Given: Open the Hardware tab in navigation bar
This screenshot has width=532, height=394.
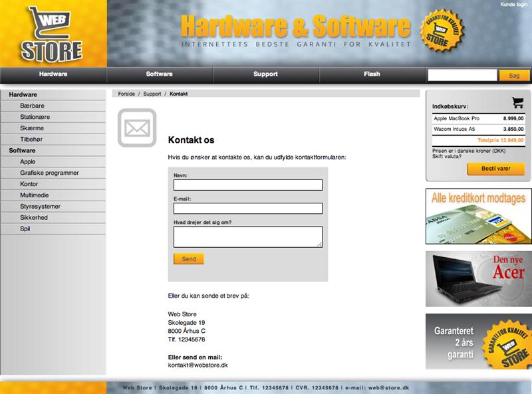Looking at the screenshot, I should (53, 74).
